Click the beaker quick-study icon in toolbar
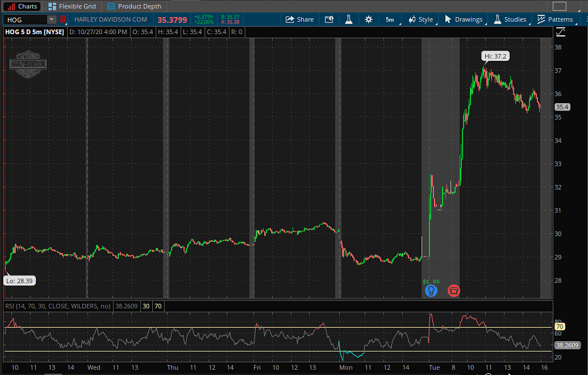 pos(348,19)
